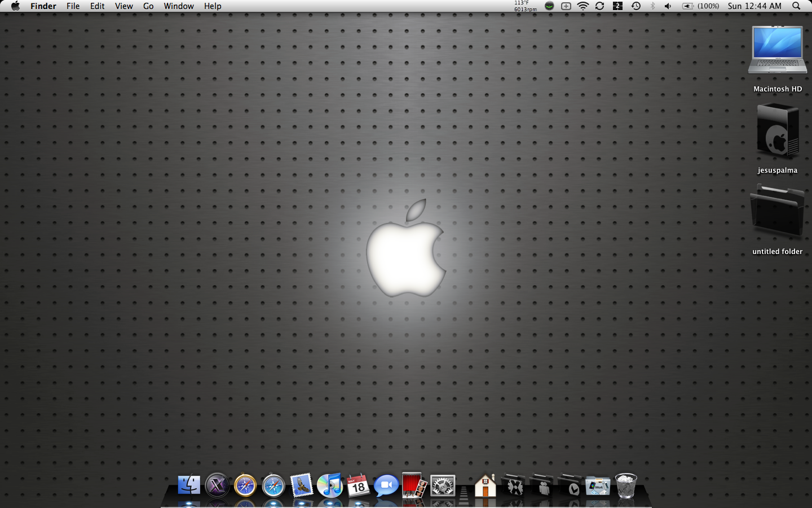This screenshot has height=508, width=812.
Task: Open the Edit menu
Action: click(98, 6)
